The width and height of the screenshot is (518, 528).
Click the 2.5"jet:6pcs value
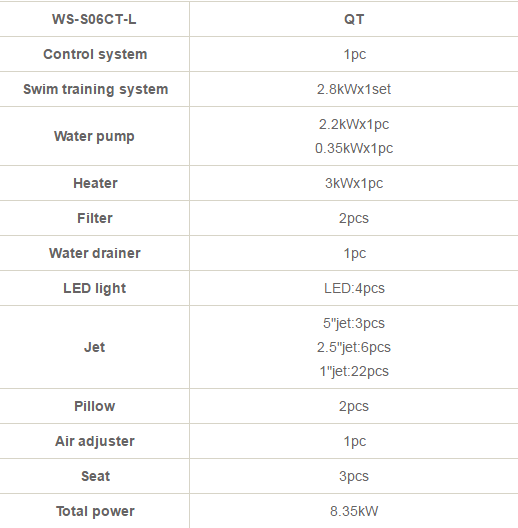pos(354,347)
